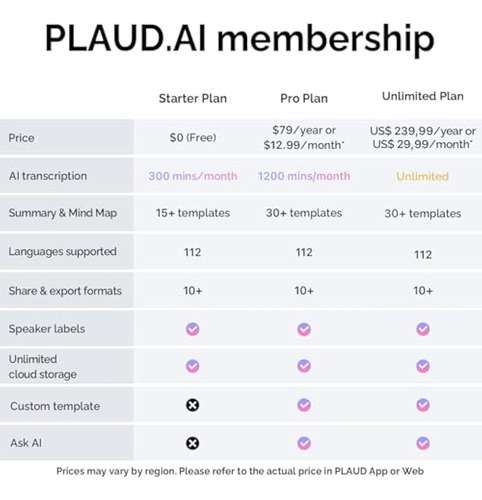Image resolution: width=482 pixels, height=500 pixels.
Task: Click the Starter Plan cloud storage checkmark
Action: coord(193,366)
